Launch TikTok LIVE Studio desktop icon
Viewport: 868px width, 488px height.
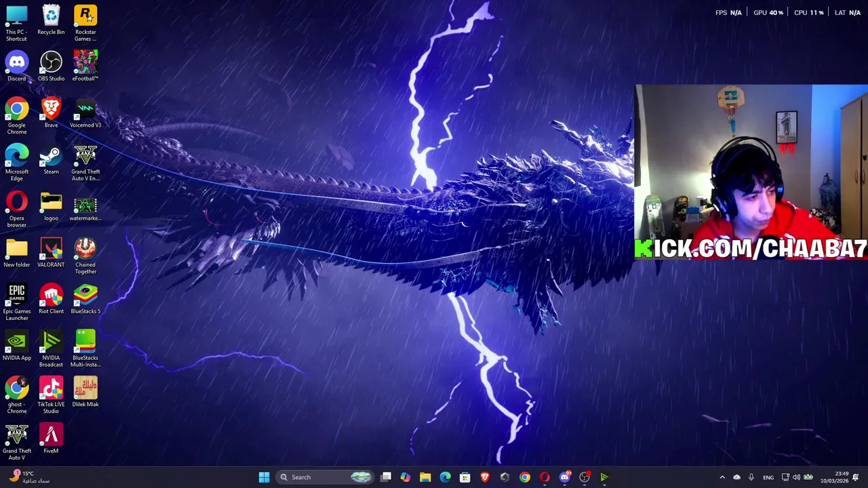(x=51, y=396)
